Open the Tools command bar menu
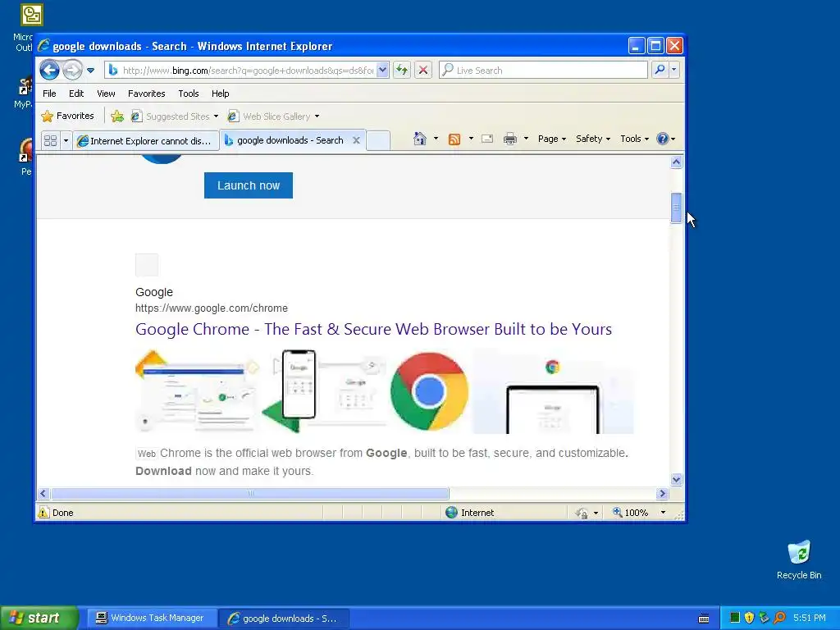Screen dimensions: 840x630 tap(634, 139)
